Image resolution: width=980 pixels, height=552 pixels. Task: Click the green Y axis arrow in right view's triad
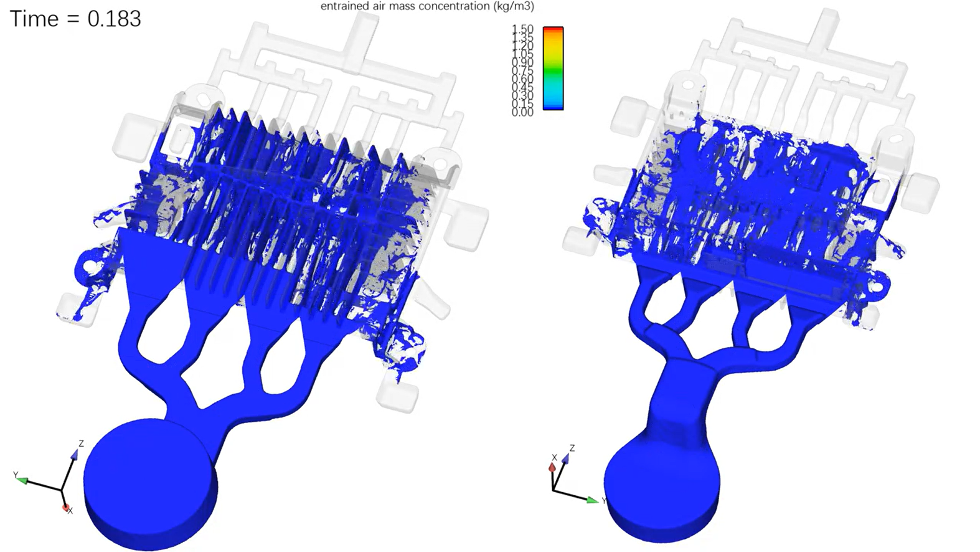tap(592, 500)
